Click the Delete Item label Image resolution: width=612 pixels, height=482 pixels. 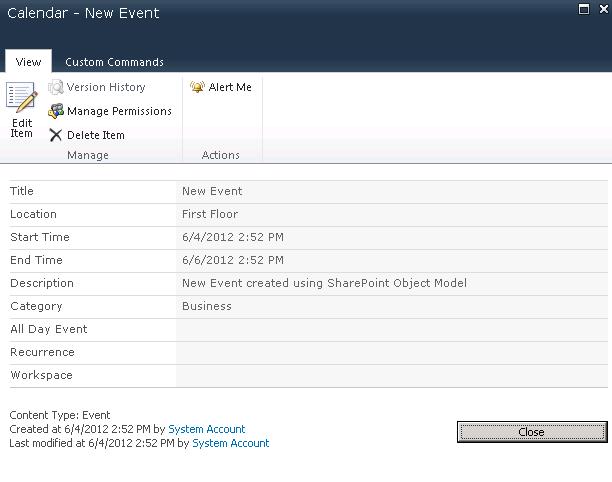tap(96, 135)
